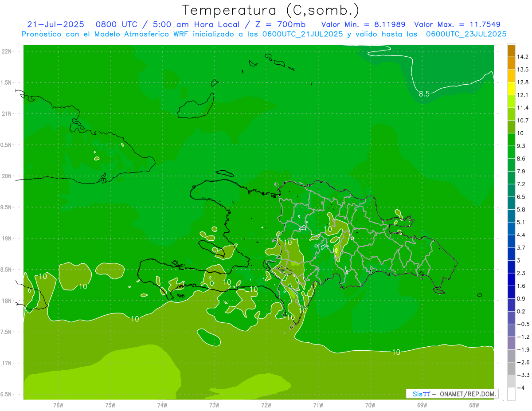This screenshot has height=411, width=532.
Task: Click colorbar value '-1.2'
Action: click(x=523, y=337)
